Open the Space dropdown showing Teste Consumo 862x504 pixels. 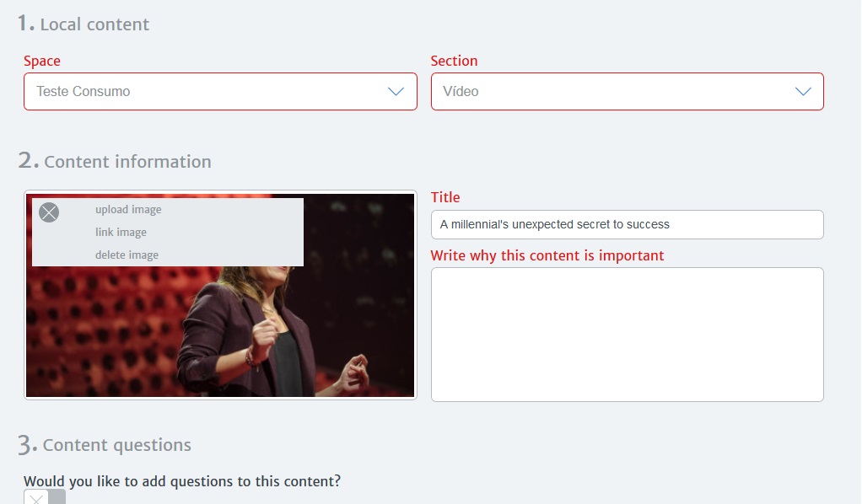pos(220,91)
